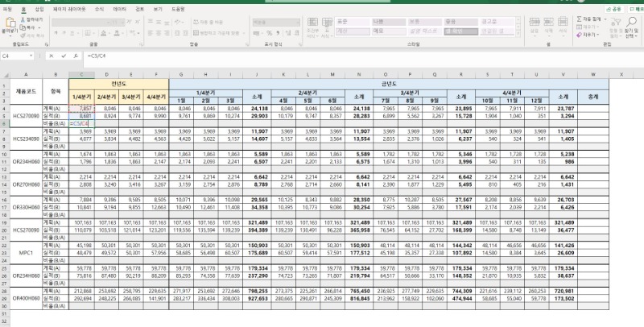The image size is (644, 327).
Task: Click the Cut (잘라내기) scissors icon
Action: tap(23, 19)
